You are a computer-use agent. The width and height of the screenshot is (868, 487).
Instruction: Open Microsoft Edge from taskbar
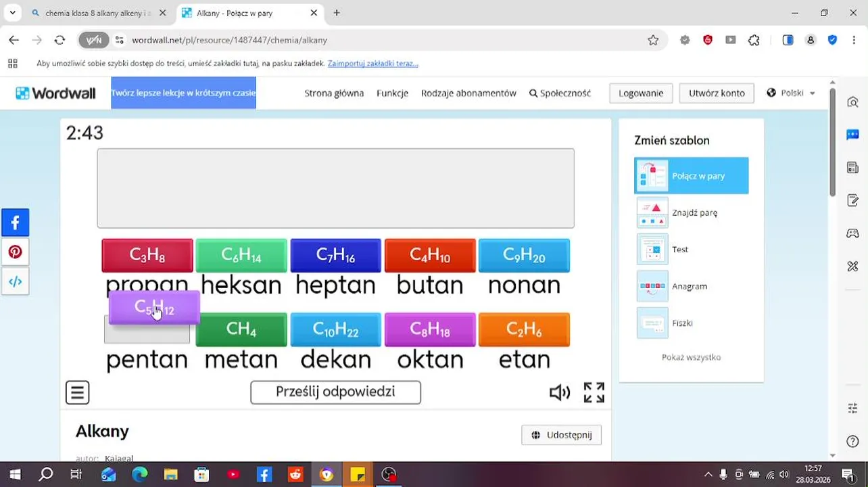coord(140,474)
